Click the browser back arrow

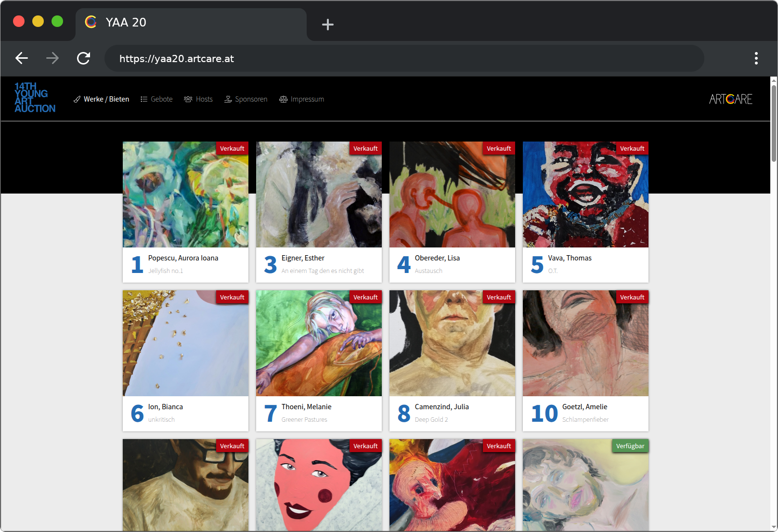pos(22,58)
